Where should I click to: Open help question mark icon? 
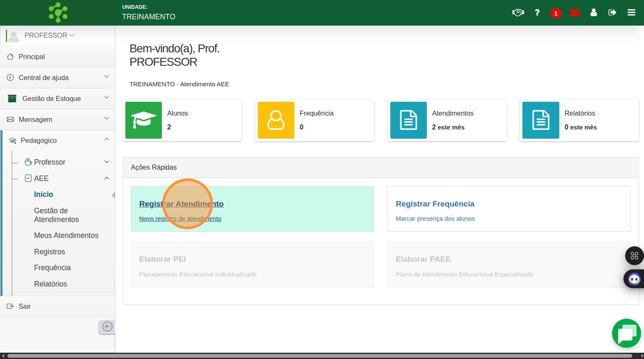click(537, 13)
